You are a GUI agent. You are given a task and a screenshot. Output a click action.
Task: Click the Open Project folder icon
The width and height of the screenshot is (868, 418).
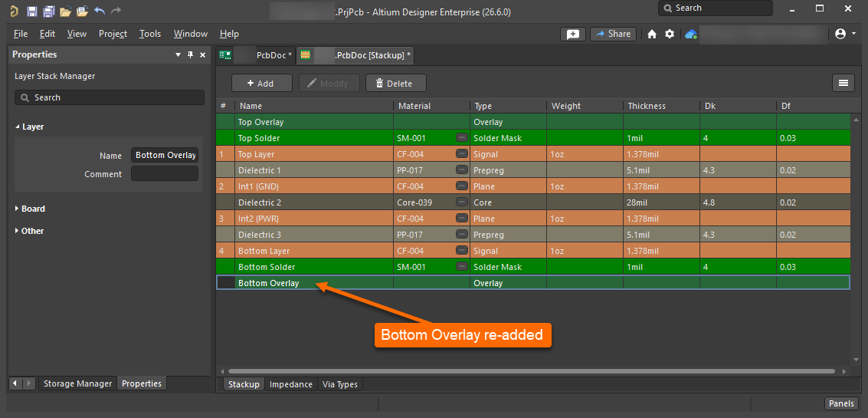(83, 11)
